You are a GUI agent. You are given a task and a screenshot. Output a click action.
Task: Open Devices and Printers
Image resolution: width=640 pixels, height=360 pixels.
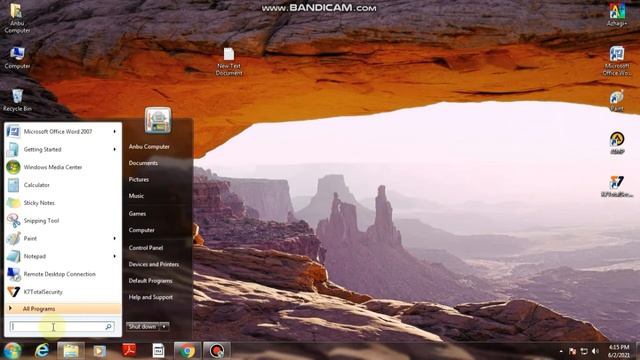153,264
